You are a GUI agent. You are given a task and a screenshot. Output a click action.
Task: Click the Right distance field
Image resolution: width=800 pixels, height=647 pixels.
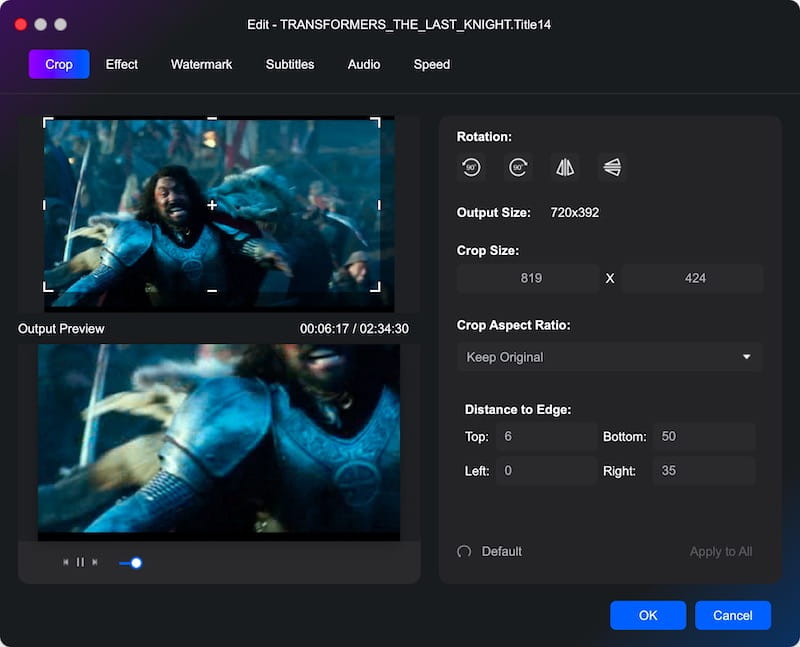click(x=704, y=470)
